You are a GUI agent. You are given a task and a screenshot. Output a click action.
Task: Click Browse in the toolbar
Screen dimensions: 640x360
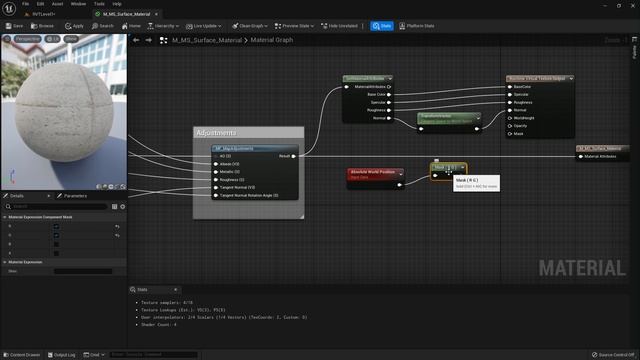click(x=42, y=26)
